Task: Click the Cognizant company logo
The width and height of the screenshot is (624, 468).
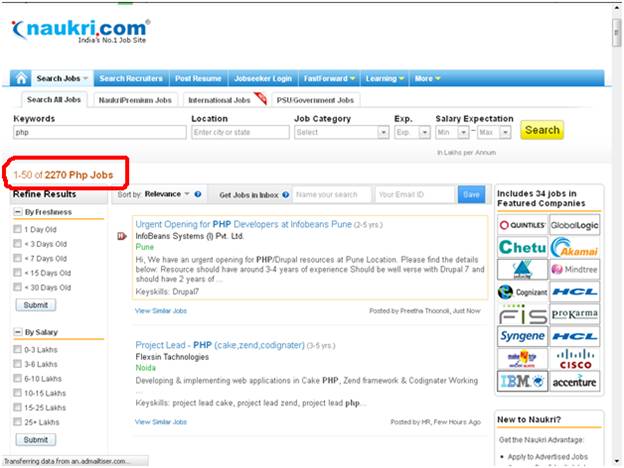Action: coord(522,292)
